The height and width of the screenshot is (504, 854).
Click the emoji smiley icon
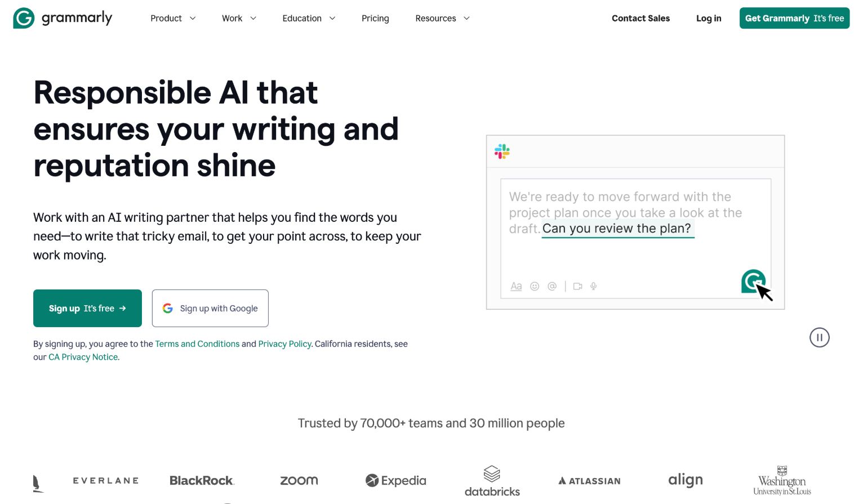[x=535, y=286]
